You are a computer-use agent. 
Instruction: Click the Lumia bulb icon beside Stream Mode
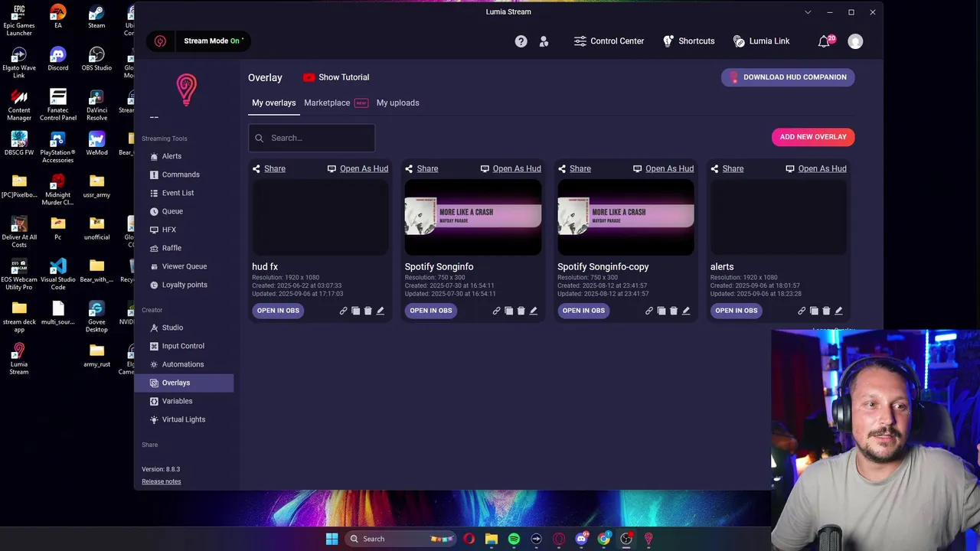[x=160, y=41]
